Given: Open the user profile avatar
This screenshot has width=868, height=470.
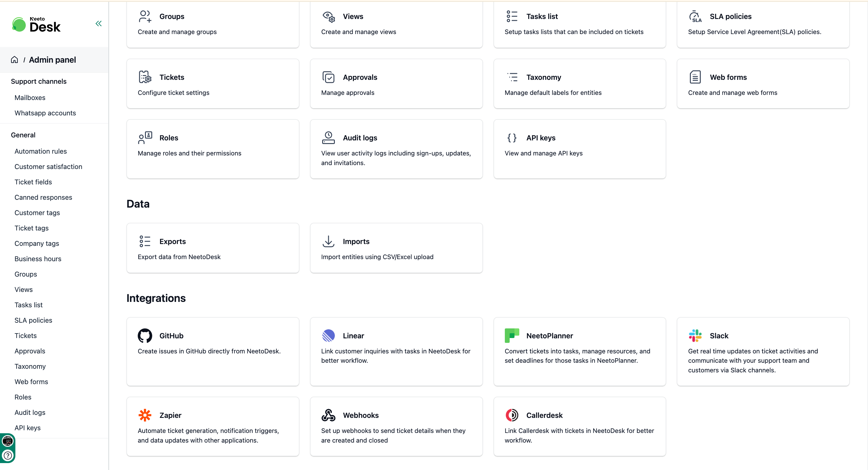Looking at the screenshot, I should click(x=8, y=441).
